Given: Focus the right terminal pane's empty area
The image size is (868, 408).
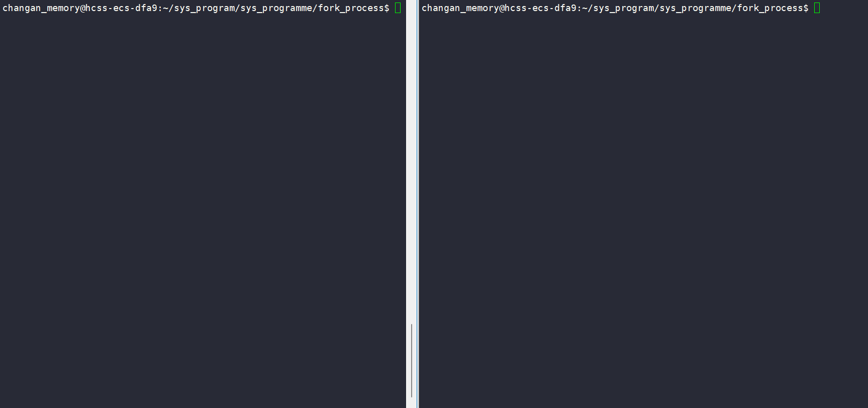Looking at the screenshot, I should (643, 211).
